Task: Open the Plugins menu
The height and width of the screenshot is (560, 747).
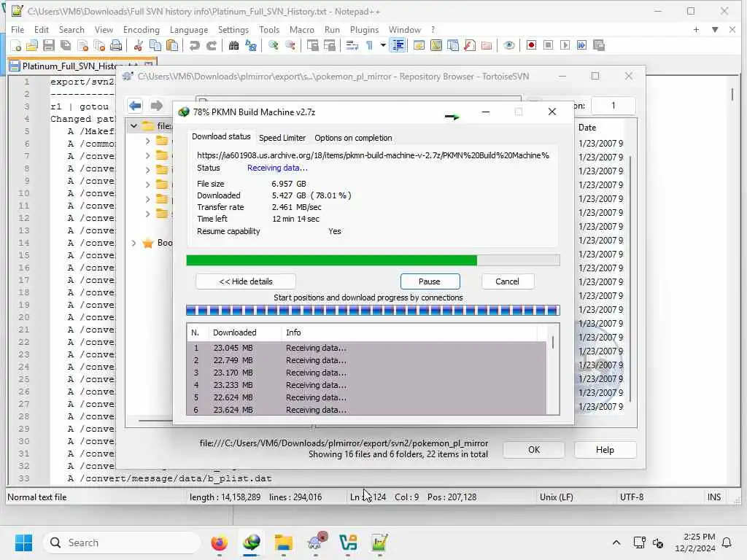Action: point(365,29)
